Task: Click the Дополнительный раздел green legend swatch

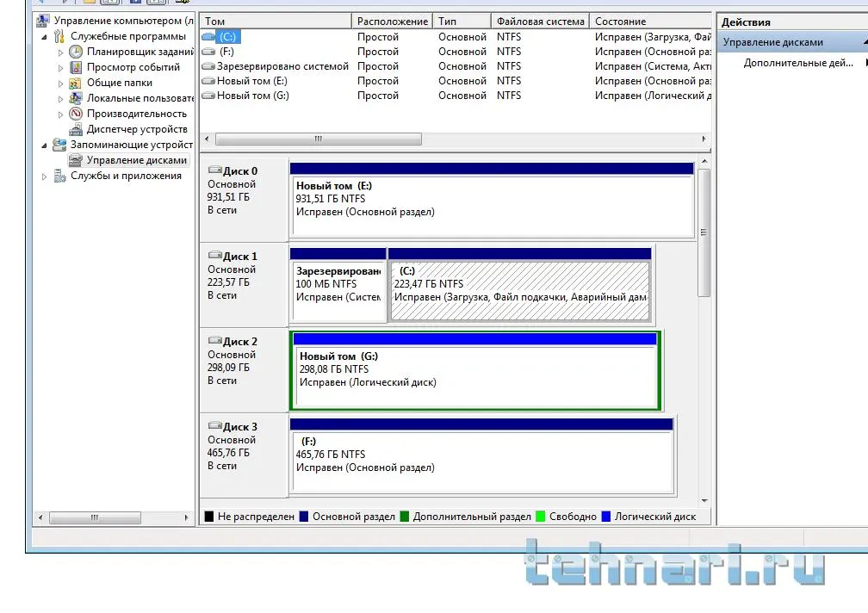Action: 404,517
